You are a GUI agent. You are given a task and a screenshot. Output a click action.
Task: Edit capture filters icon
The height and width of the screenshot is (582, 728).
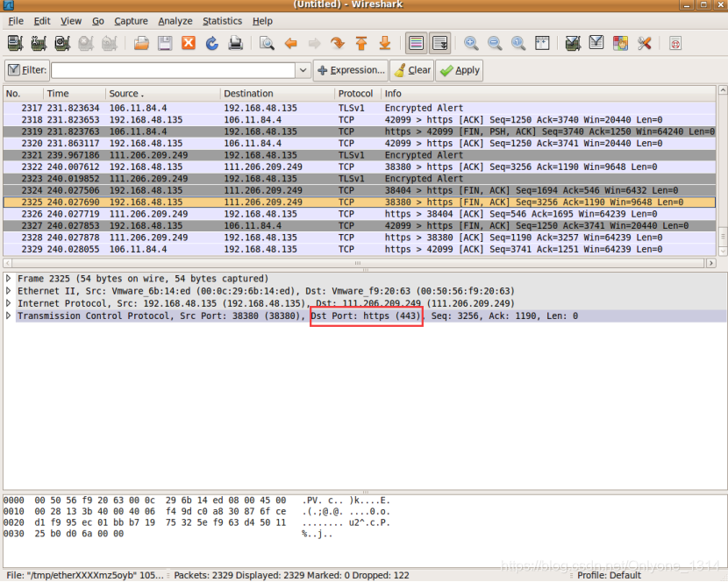(573, 43)
